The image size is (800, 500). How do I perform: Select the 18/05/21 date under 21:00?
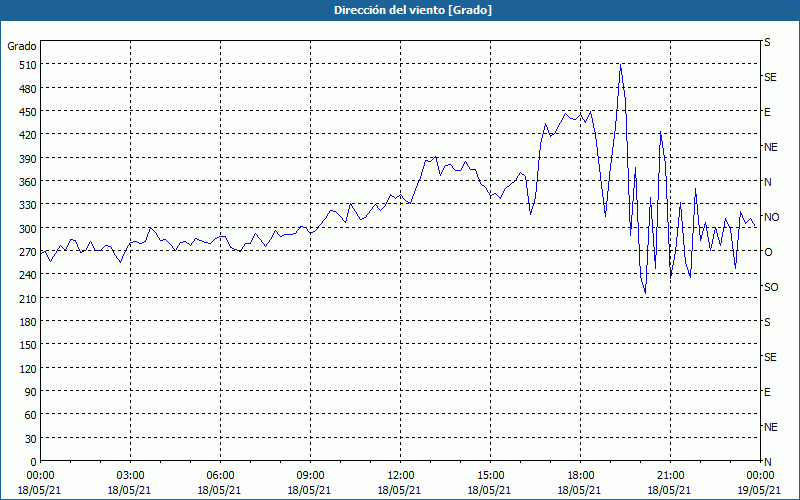pyautogui.click(x=670, y=490)
